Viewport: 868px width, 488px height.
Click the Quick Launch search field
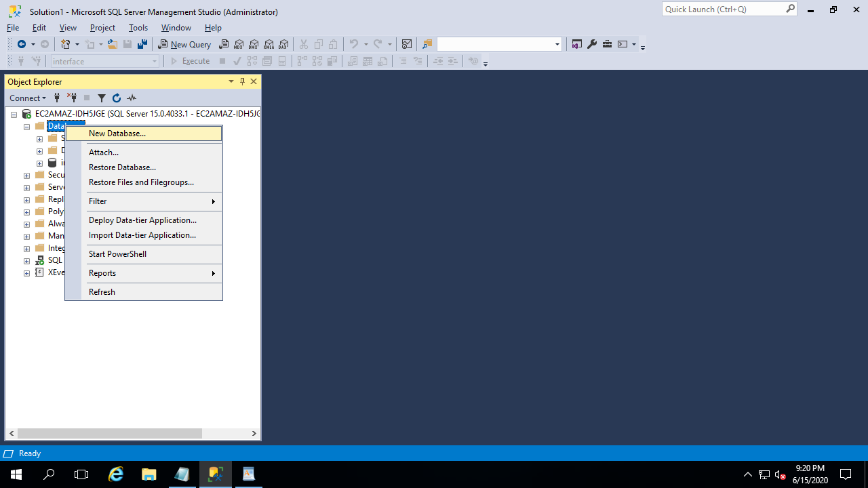tap(730, 9)
